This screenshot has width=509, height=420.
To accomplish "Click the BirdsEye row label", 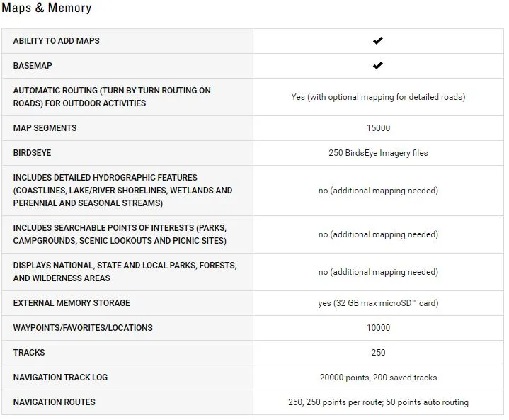I will (x=32, y=153).
